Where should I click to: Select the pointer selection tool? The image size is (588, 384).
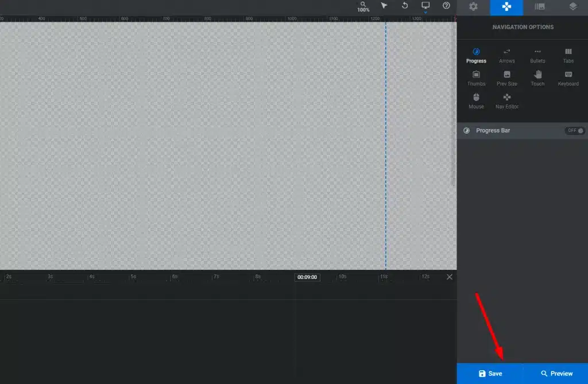tap(384, 6)
